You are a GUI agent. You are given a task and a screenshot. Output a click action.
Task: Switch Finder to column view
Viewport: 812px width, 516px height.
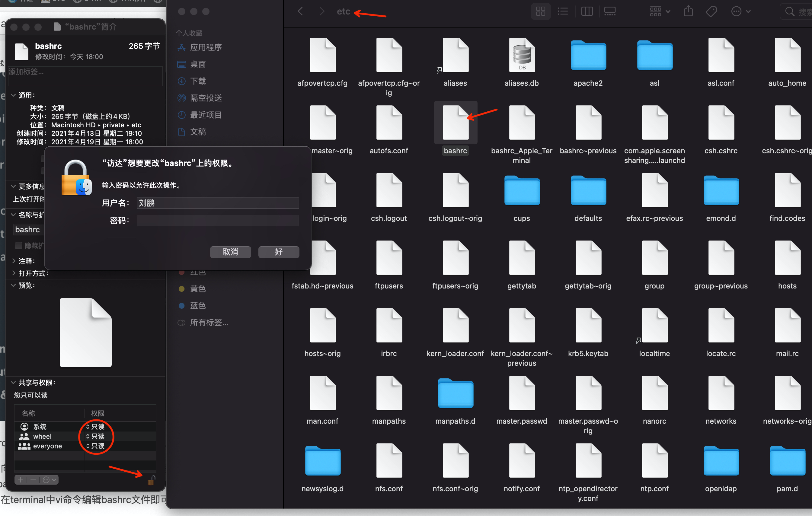[587, 11]
